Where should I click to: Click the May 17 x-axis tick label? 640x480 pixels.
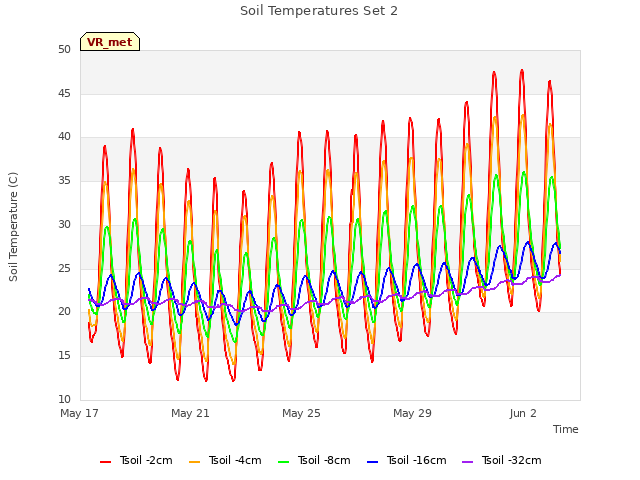[80, 413]
